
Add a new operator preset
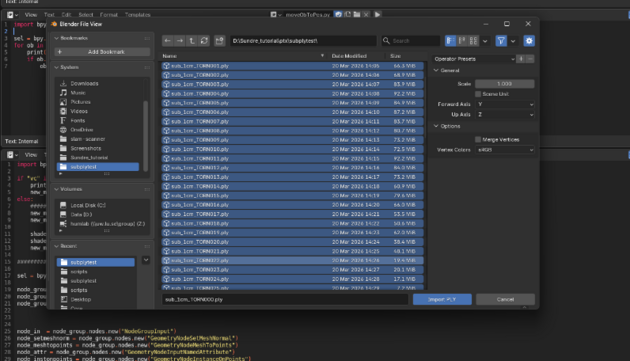pos(521,59)
